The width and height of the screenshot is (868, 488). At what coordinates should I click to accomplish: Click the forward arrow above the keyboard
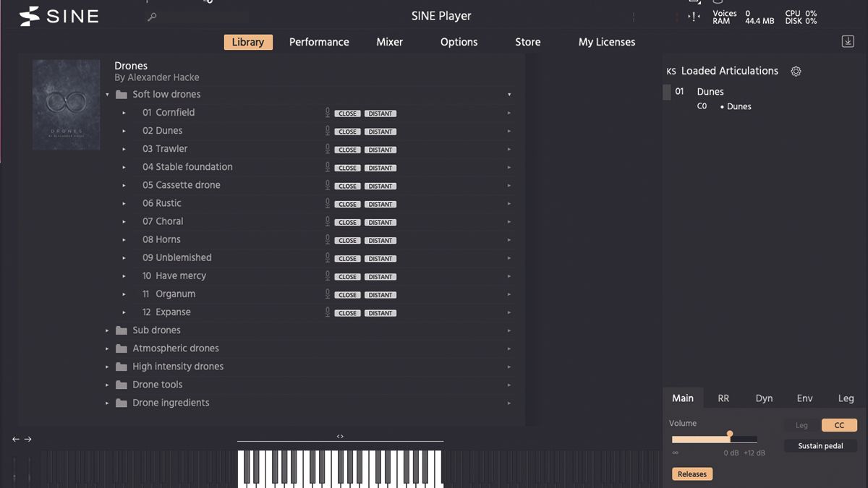point(28,439)
